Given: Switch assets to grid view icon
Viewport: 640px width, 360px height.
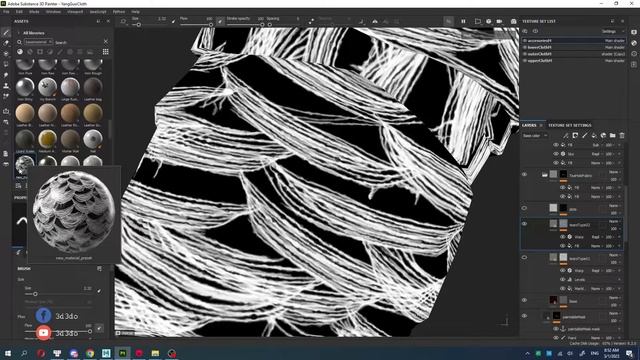Looking at the screenshot, I should (106, 52).
